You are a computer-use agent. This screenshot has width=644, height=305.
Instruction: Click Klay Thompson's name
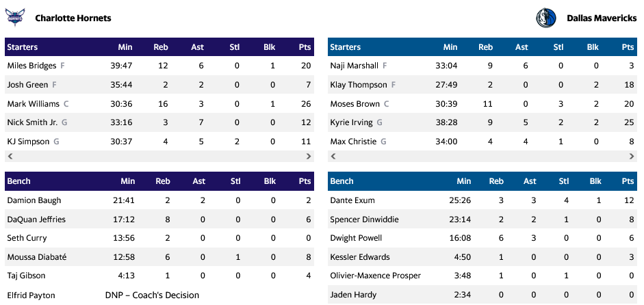[355, 85]
